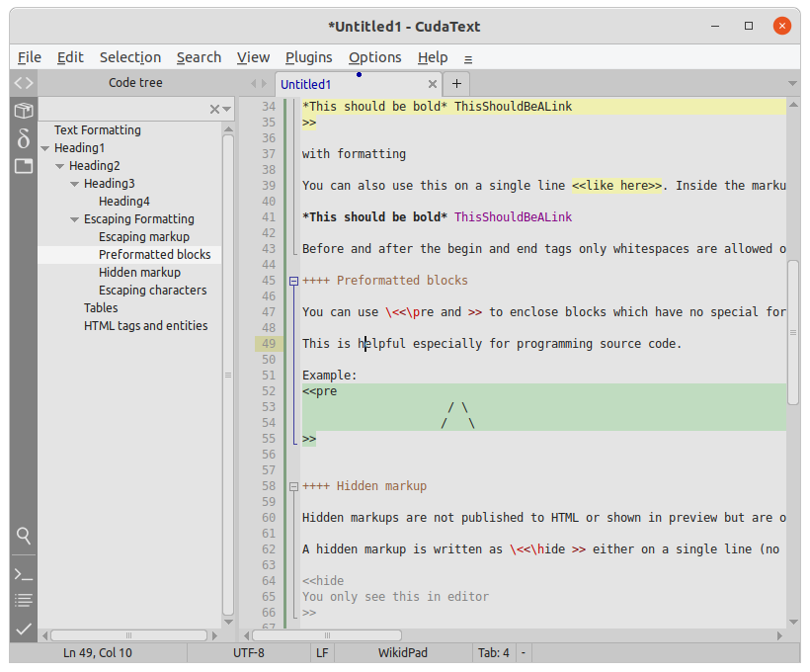Collapse the Escaping Formatting tree node

point(75,219)
